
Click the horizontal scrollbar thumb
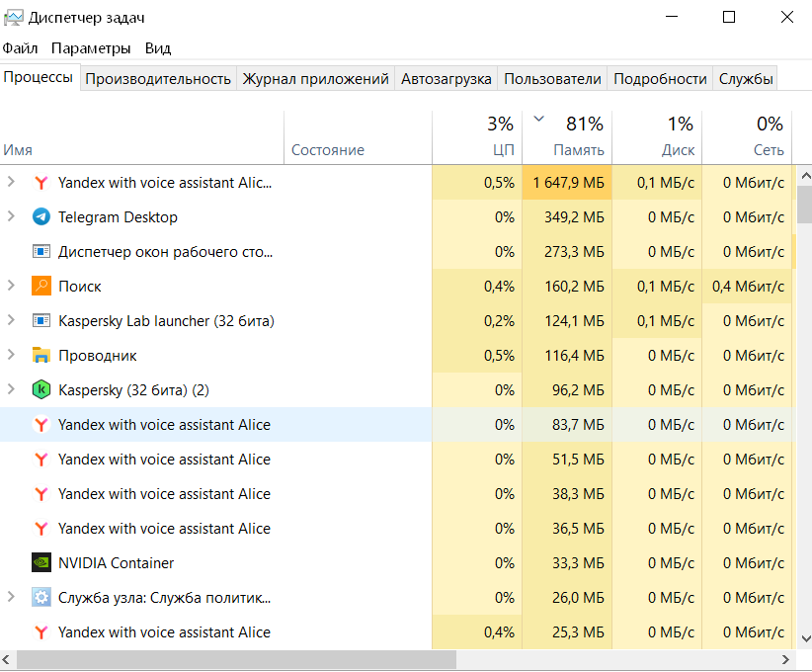[237, 659]
